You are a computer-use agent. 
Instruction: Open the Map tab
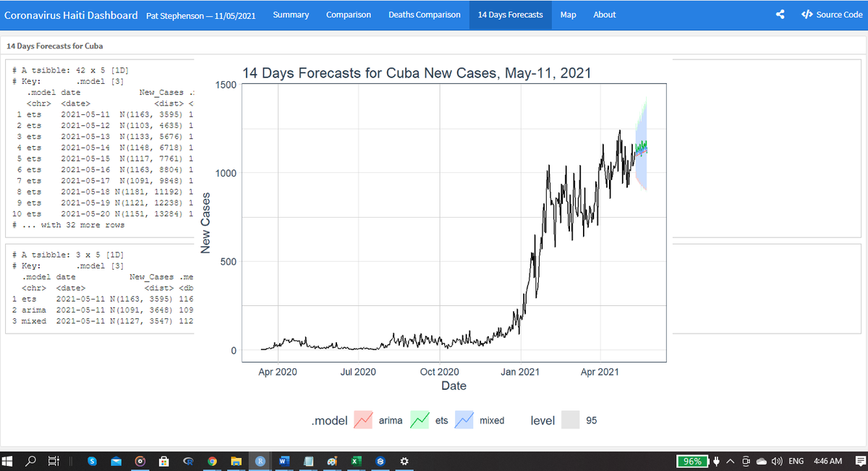pyautogui.click(x=569, y=14)
